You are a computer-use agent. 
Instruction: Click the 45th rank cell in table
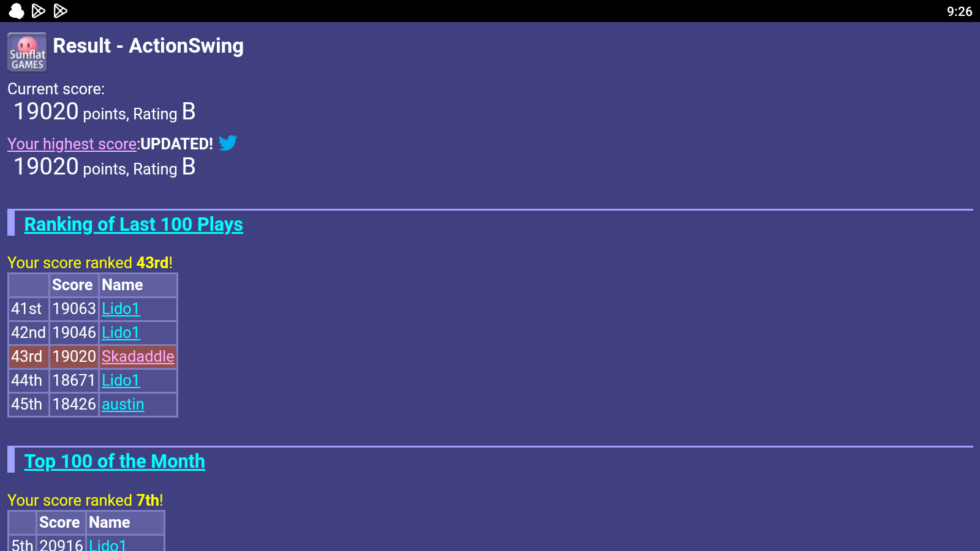pyautogui.click(x=27, y=404)
